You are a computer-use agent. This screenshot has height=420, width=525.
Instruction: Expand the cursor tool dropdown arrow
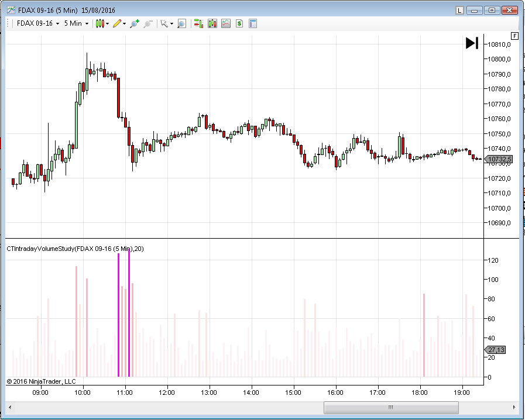coord(172,23)
